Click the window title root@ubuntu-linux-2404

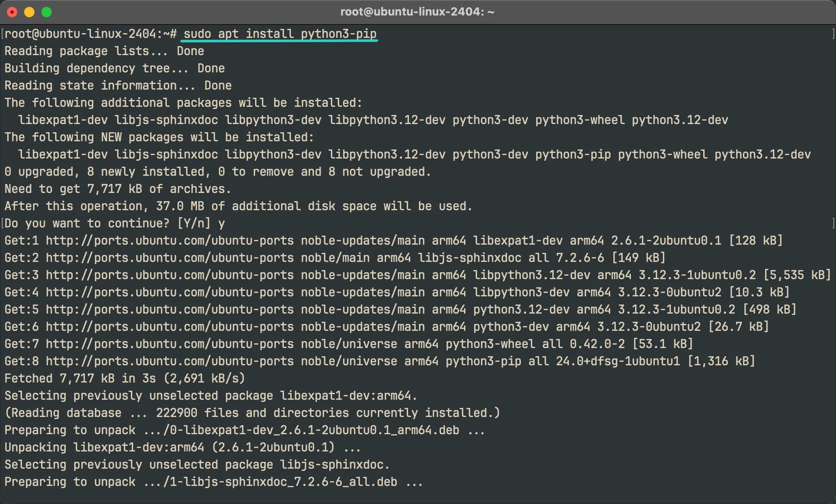417,12
